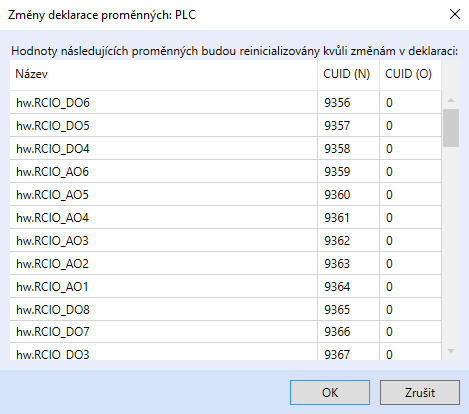This screenshot has height=414, width=469.
Task: Click the hw.RCIO_DO8 list entry
Action: [225, 309]
